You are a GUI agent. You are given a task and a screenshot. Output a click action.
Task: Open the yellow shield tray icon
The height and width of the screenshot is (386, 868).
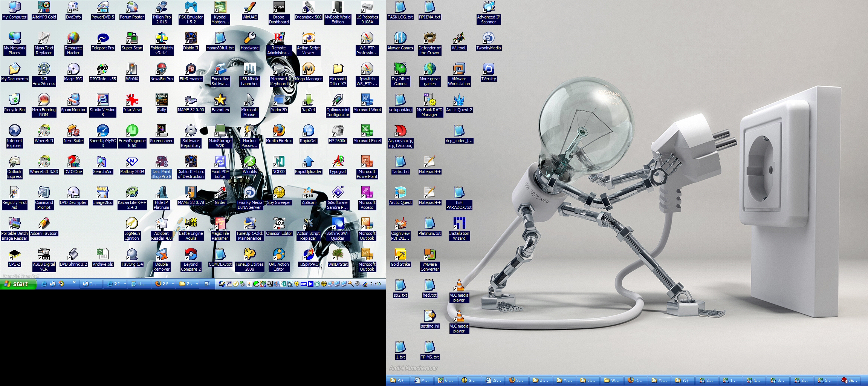coord(296,284)
